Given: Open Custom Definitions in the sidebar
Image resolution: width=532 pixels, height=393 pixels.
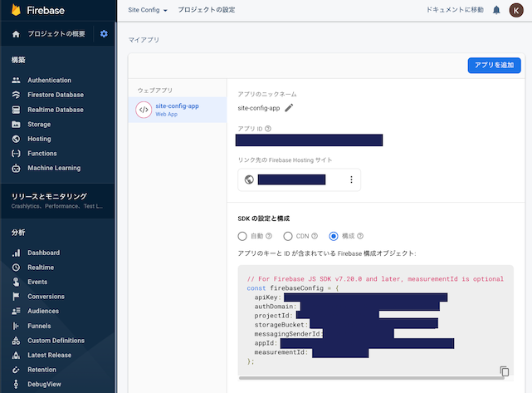Looking at the screenshot, I should [56, 341].
